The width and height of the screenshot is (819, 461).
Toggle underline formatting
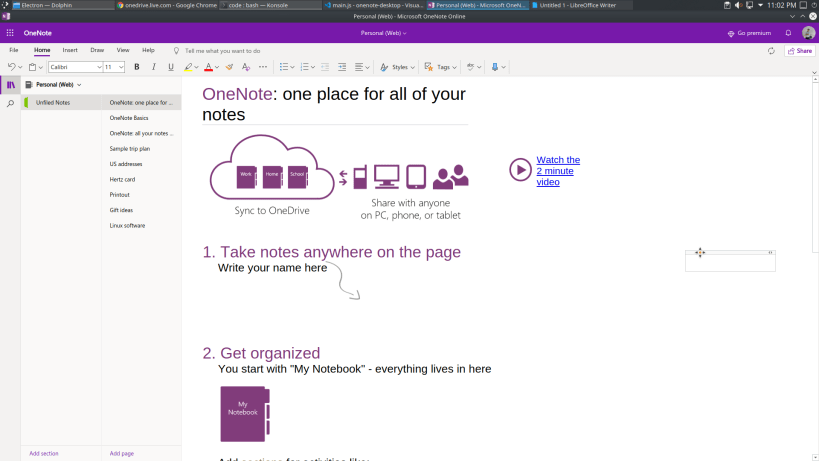tap(171, 67)
